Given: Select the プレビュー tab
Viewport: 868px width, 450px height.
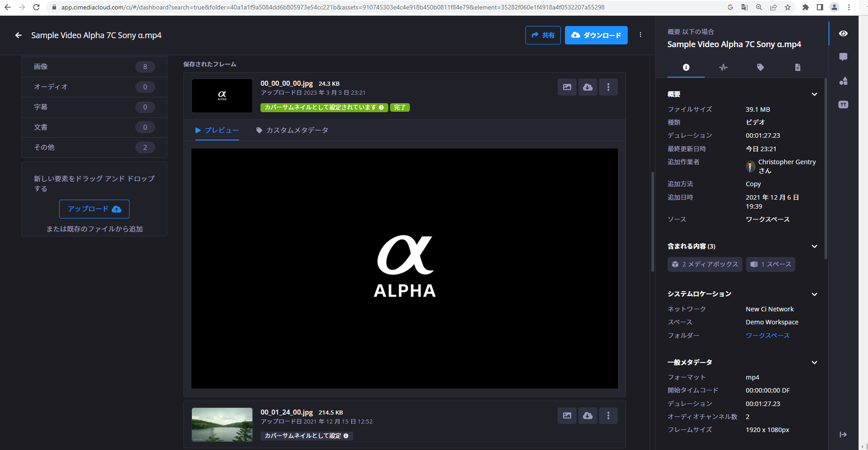Looking at the screenshot, I should click(x=217, y=130).
